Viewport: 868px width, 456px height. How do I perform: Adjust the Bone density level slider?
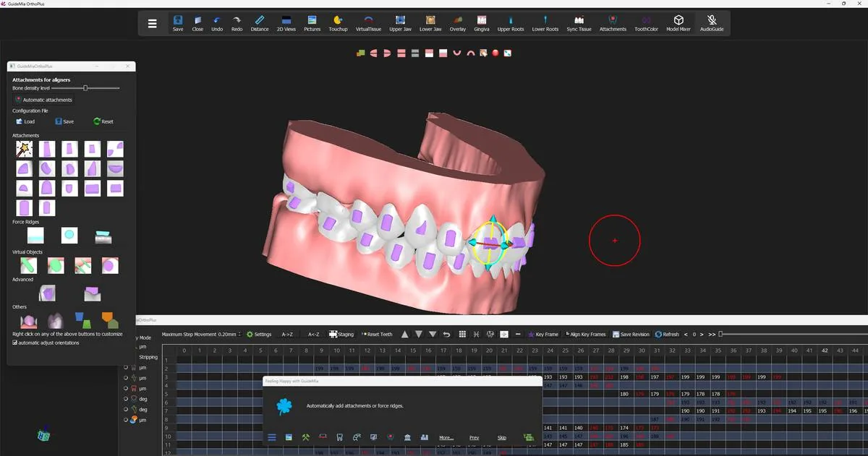85,87
